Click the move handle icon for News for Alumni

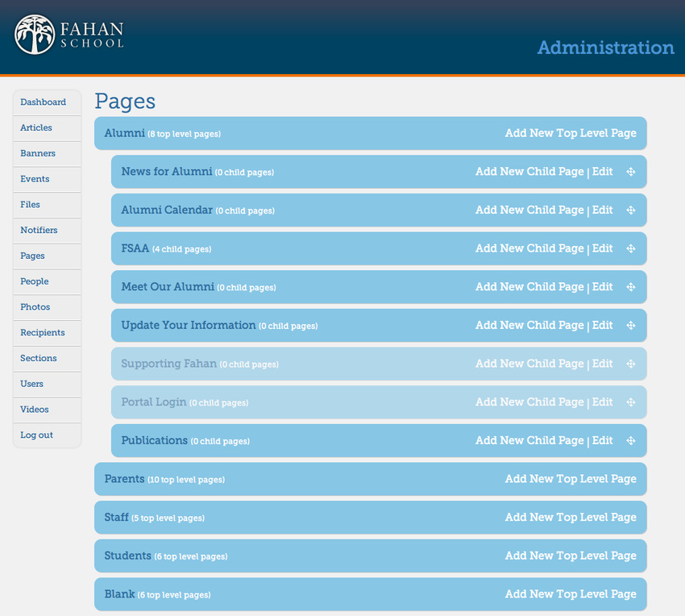630,172
